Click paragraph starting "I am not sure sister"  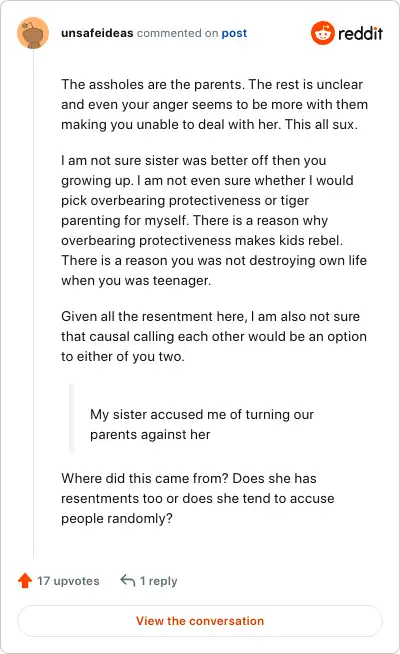[x=214, y=220]
